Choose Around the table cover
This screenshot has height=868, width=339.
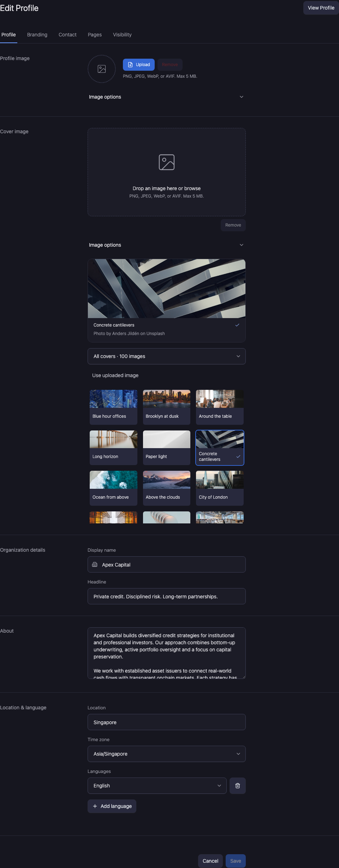pos(220,407)
